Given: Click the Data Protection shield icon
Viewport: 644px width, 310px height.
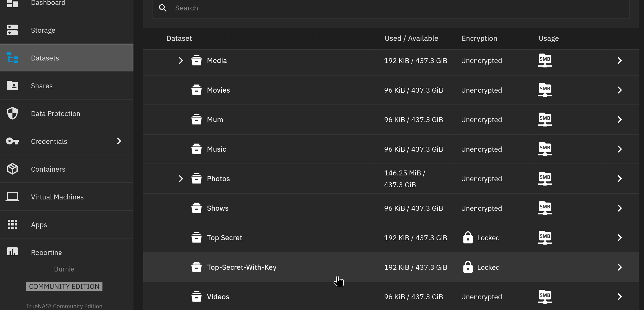Looking at the screenshot, I should point(12,113).
